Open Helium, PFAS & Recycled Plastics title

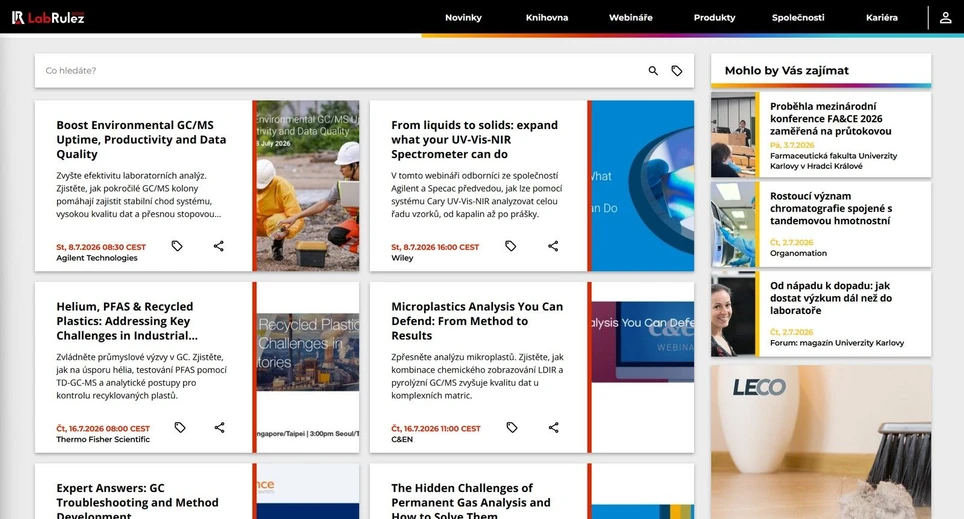[x=127, y=321]
